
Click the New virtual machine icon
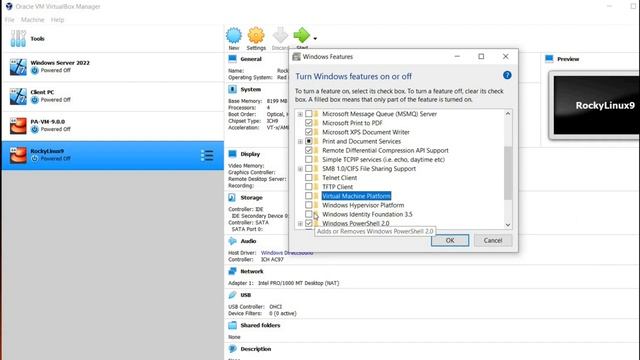pos(234,36)
